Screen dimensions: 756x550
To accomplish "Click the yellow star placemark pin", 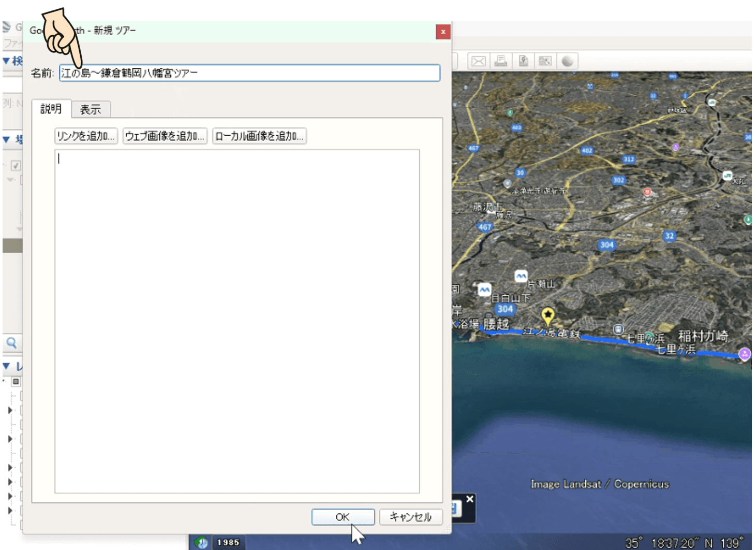I will pos(547,315).
